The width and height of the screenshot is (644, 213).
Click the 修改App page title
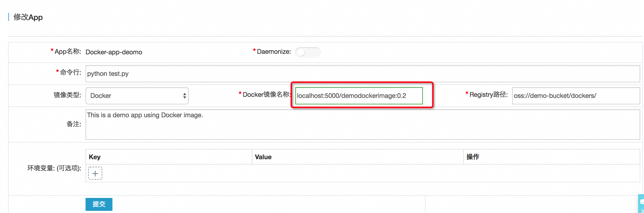tap(28, 17)
